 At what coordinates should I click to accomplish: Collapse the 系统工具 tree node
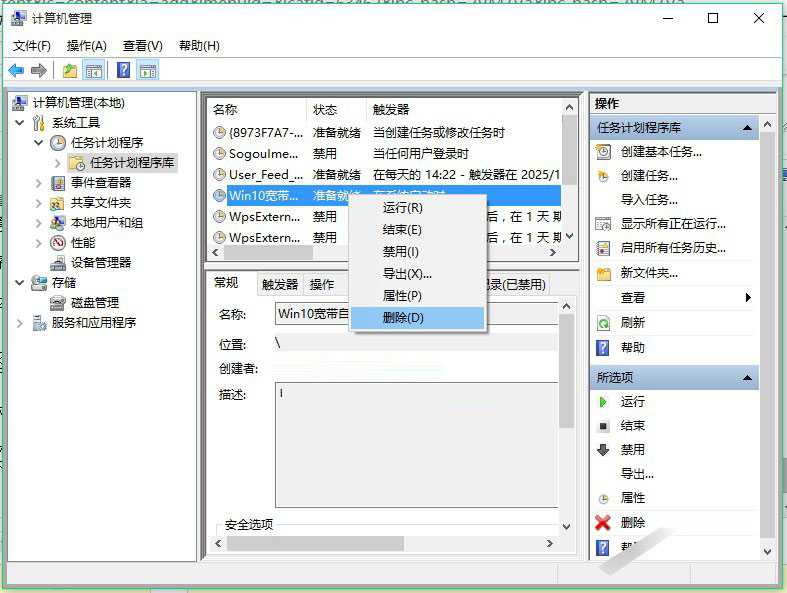[20, 123]
